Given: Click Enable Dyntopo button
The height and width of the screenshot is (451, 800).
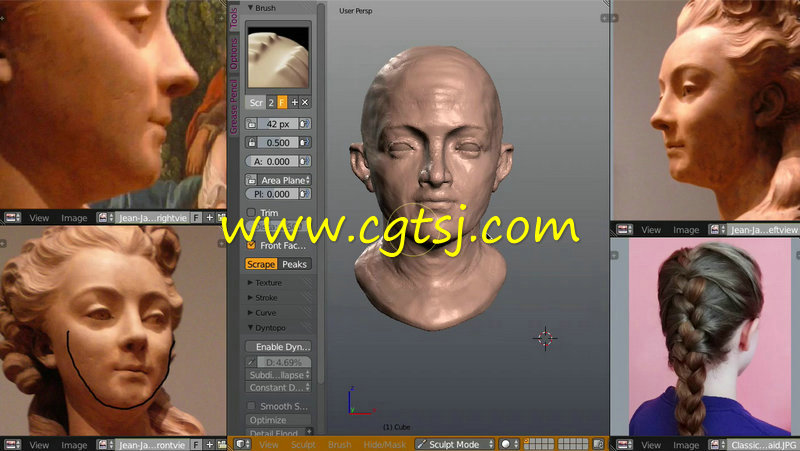Looking at the screenshot, I should pos(279,346).
